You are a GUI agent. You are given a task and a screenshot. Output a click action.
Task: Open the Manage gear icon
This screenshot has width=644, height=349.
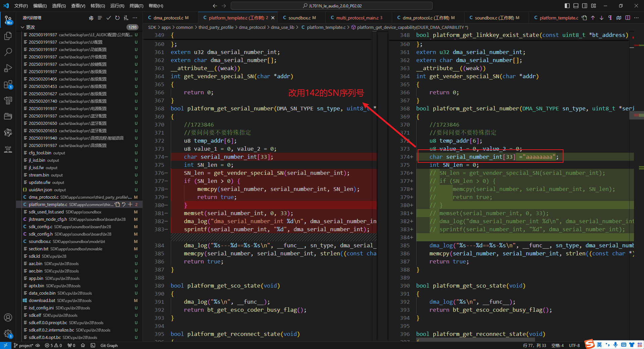tap(8, 334)
